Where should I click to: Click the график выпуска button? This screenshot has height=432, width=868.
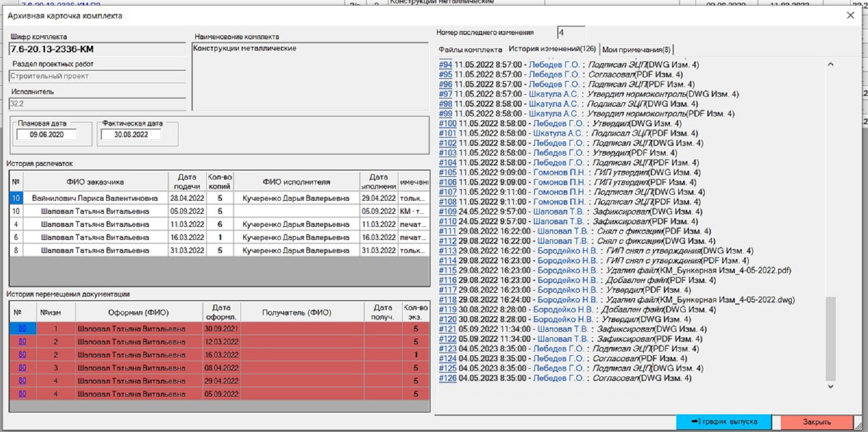[723, 422]
